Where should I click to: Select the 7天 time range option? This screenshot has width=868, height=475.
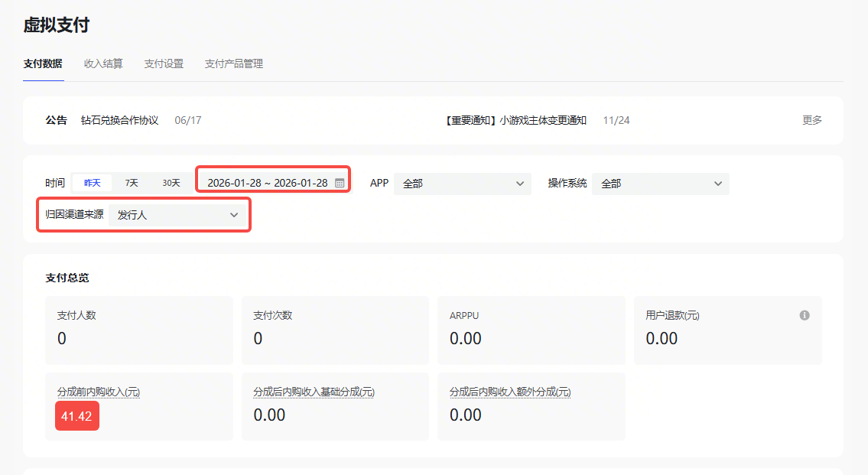pos(132,183)
